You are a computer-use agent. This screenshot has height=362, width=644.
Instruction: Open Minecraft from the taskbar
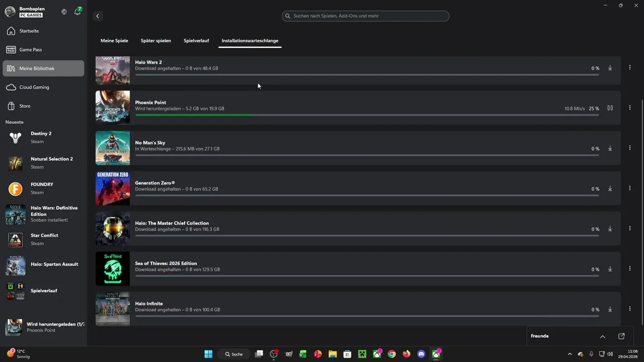coord(362,354)
